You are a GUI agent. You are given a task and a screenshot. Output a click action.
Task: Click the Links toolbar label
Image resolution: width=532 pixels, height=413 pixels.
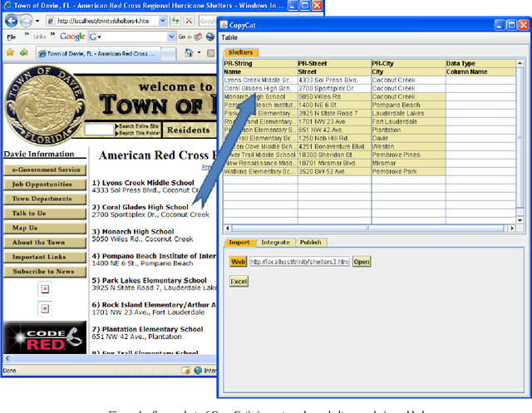pyautogui.click(x=39, y=37)
